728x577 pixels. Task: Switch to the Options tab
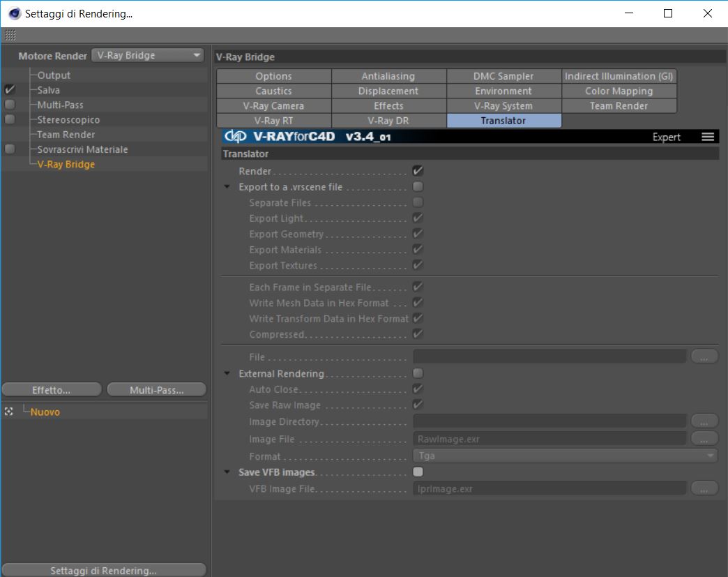pos(274,76)
